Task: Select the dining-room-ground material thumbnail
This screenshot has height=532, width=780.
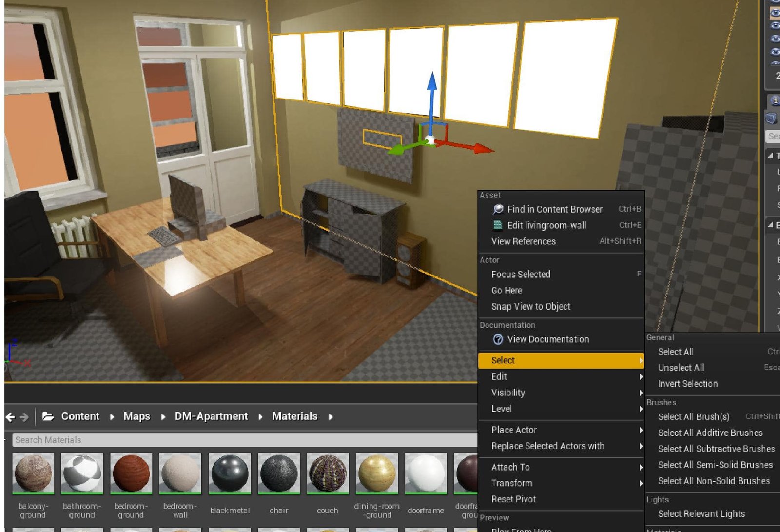Action: [376, 473]
